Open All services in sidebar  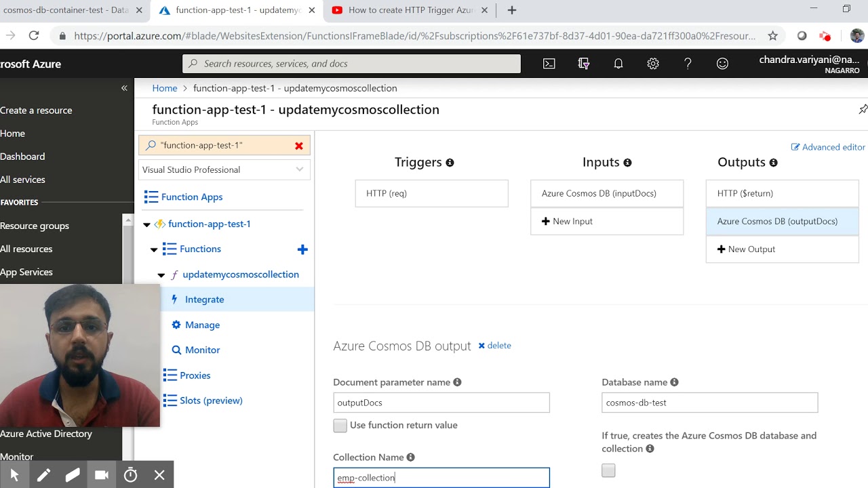pos(22,180)
